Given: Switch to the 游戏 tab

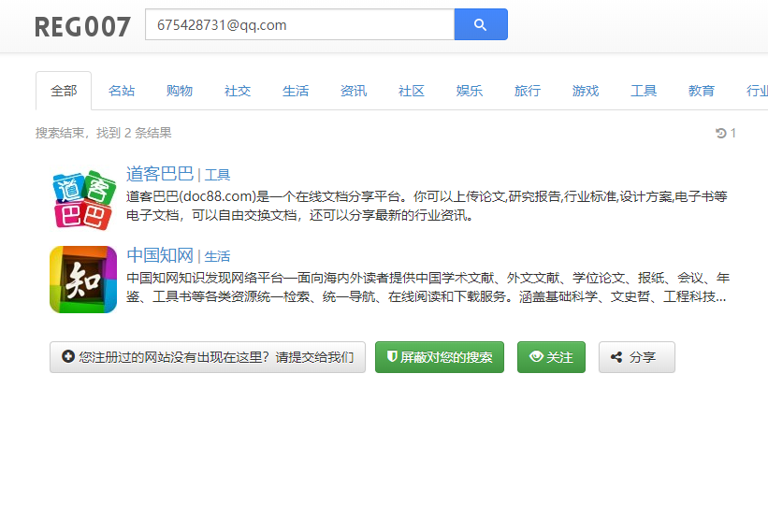Looking at the screenshot, I should [x=586, y=91].
